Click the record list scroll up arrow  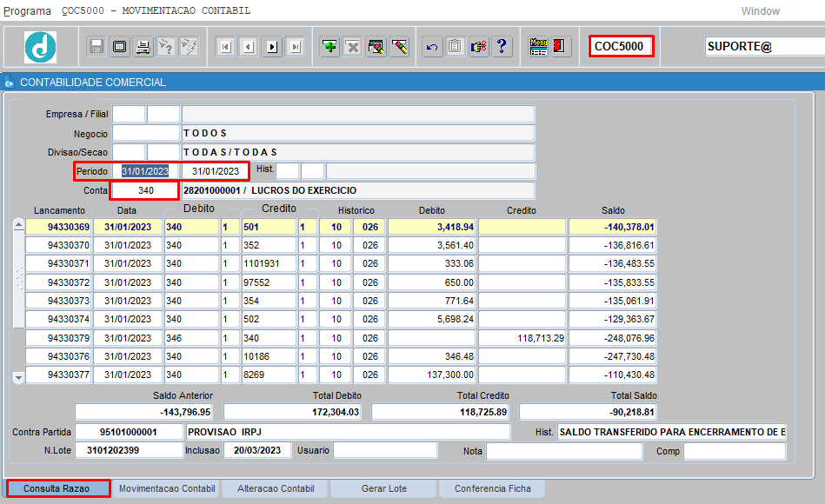pos(18,225)
